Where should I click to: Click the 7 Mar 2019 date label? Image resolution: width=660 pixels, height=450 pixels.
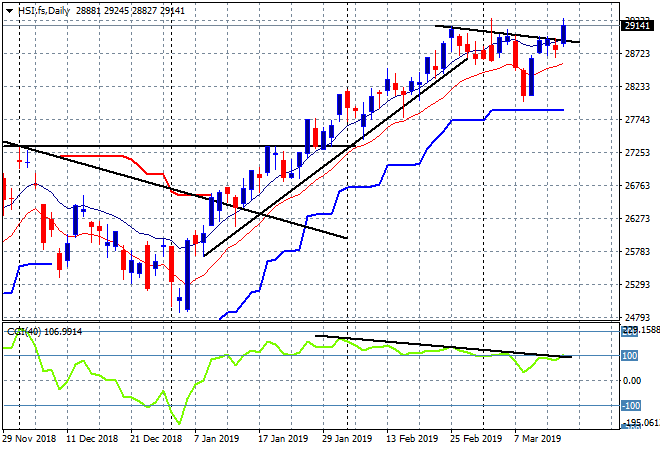pyautogui.click(x=537, y=439)
